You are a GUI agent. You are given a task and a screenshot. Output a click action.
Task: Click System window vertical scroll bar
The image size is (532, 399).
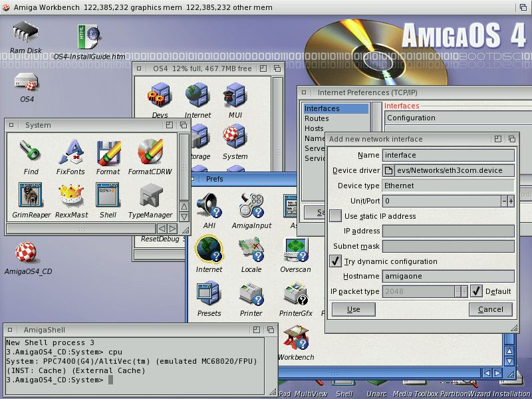click(184, 167)
